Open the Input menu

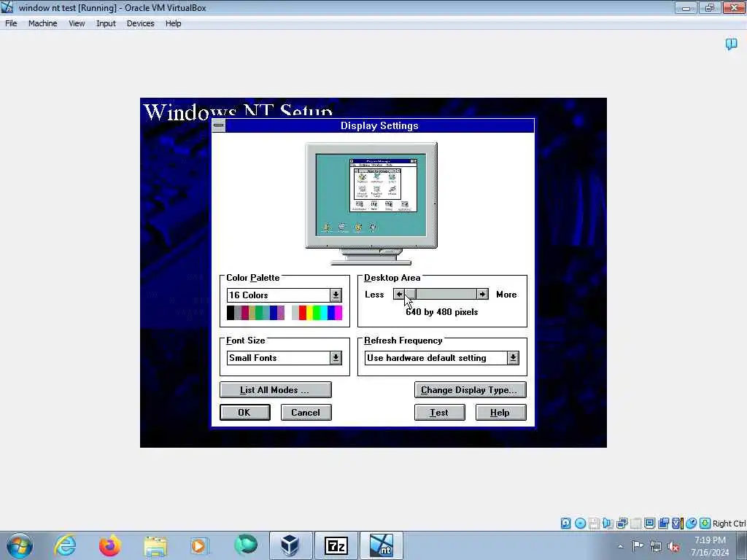[x=106, y=23]
